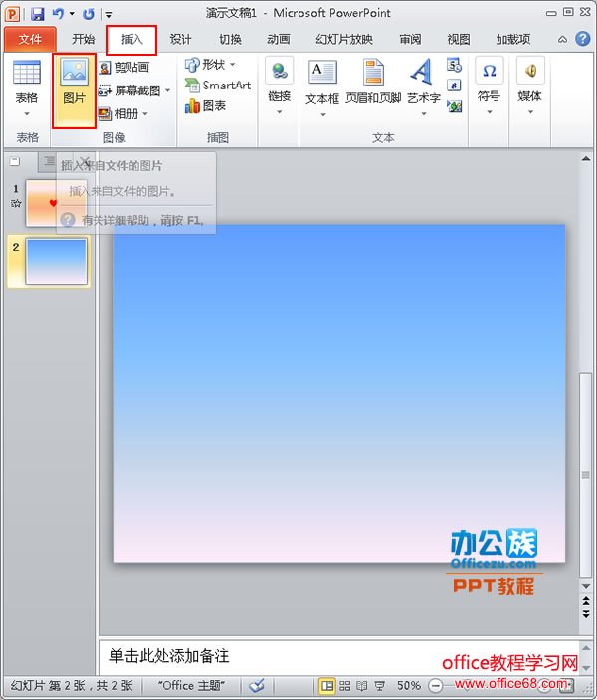The height and width of the screenshot is (700, 597).
Task: Open the 审阅 tab
Action: tap(410, 40)
